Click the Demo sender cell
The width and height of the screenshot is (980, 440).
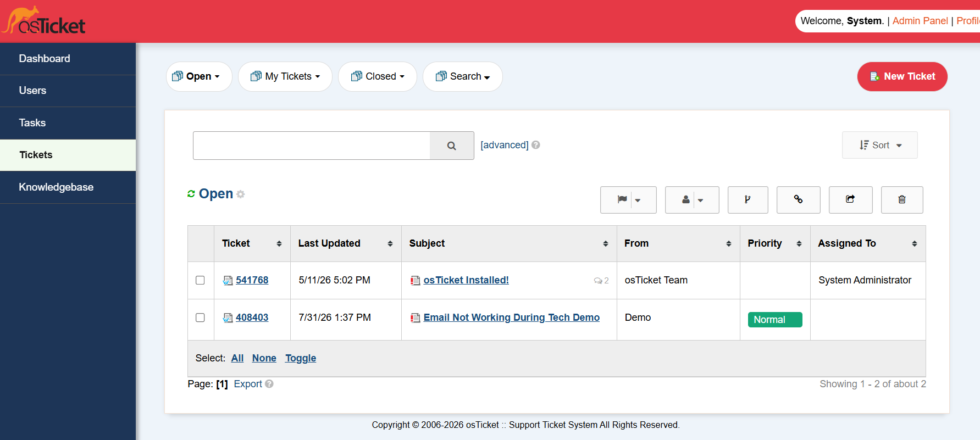coord(678,320)
